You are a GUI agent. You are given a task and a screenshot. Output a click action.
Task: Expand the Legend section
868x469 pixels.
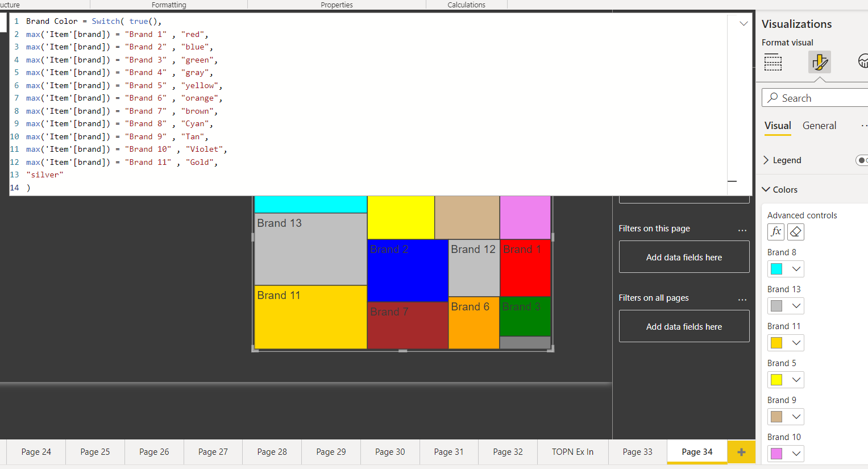pos(782,160)
